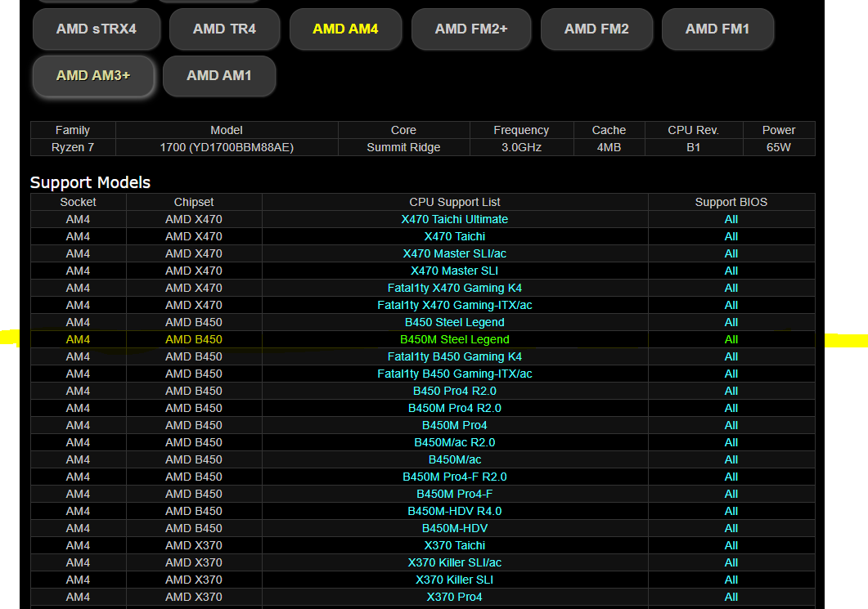Screen dimensions: 868x609
Task: Click the 4MB cache value
Action: tap(609, 147)
